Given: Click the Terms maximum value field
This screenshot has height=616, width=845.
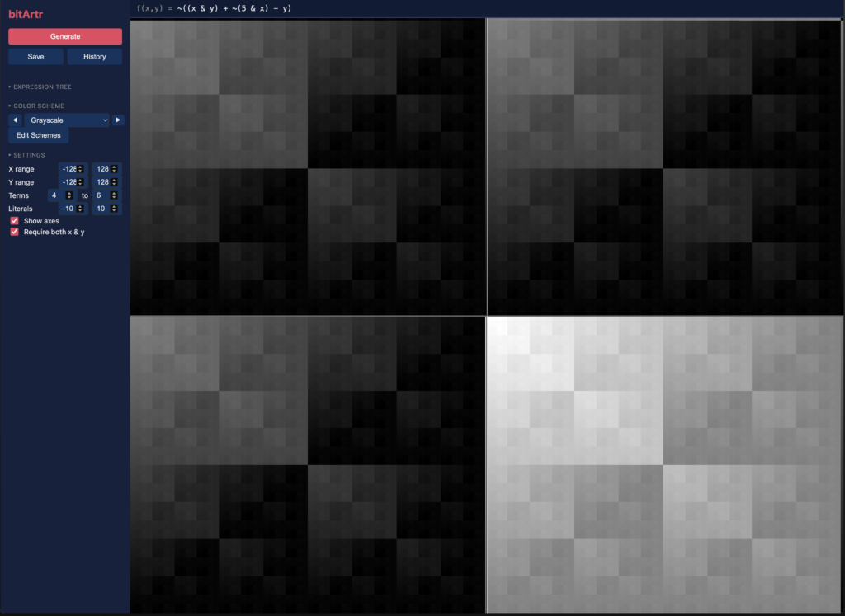Looking at the screenshot, I should pos(106,195).
